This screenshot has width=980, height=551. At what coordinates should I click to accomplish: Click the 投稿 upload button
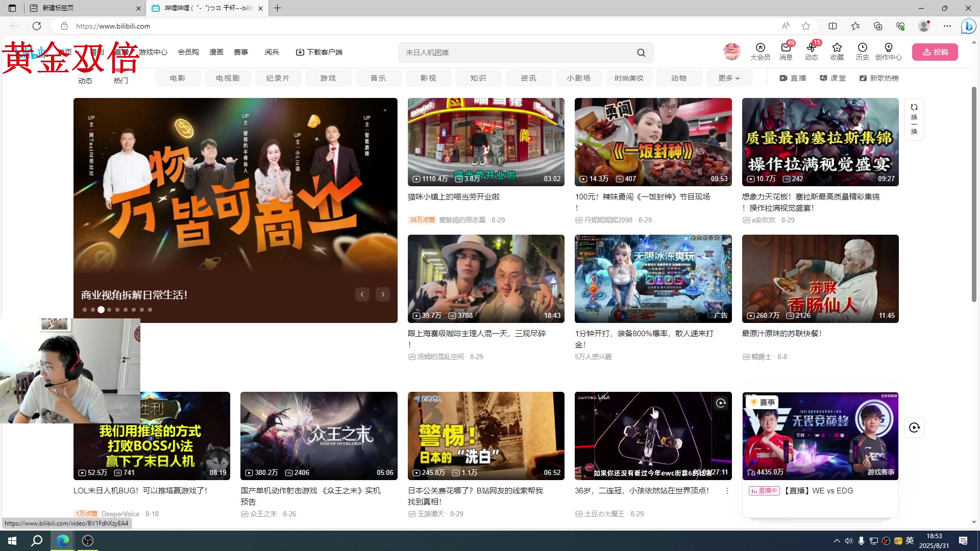[935, 52]
